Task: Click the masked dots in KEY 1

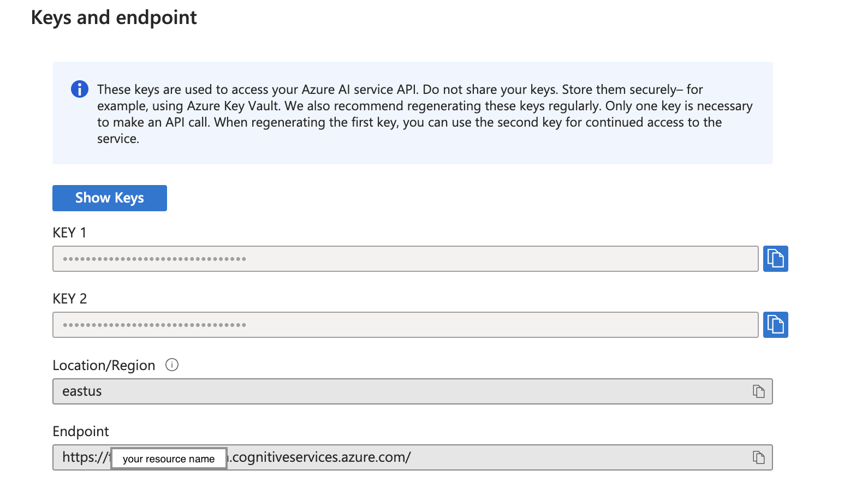Action: click(x=154, y=259)
